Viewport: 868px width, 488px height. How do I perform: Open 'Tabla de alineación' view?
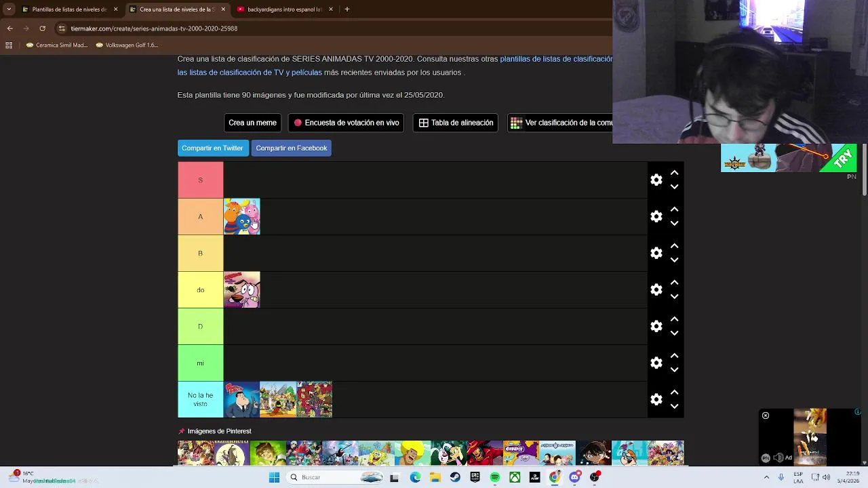456,123
